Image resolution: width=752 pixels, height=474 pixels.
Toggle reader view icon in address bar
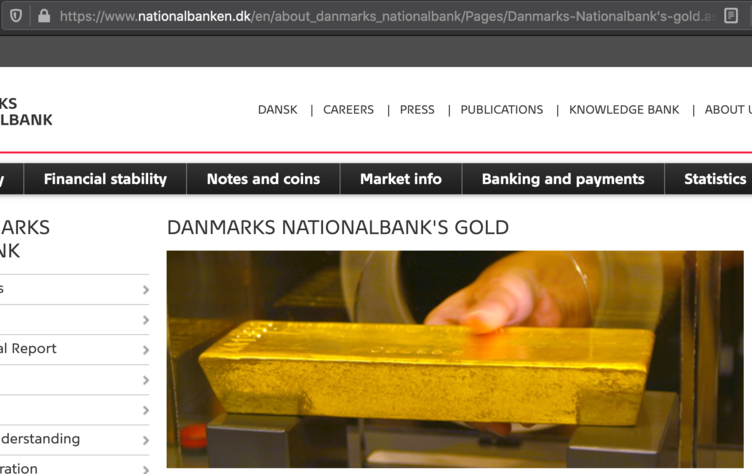tap(731, 16)
